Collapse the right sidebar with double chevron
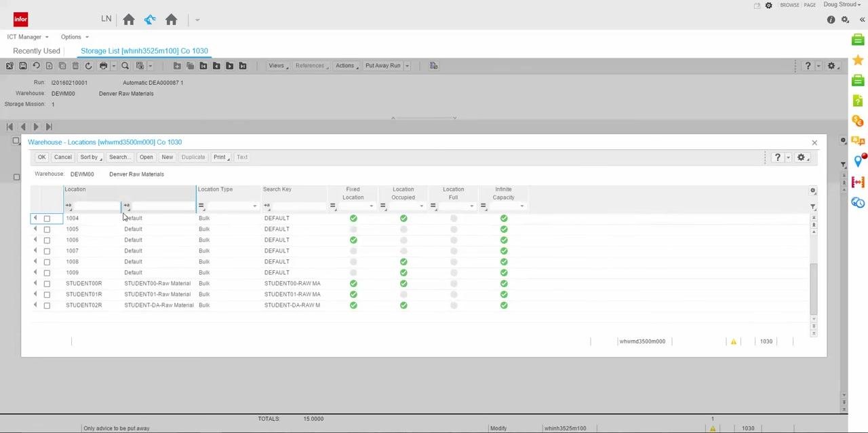This screenshot has height=433, width=868. click(x=862, y=20)
